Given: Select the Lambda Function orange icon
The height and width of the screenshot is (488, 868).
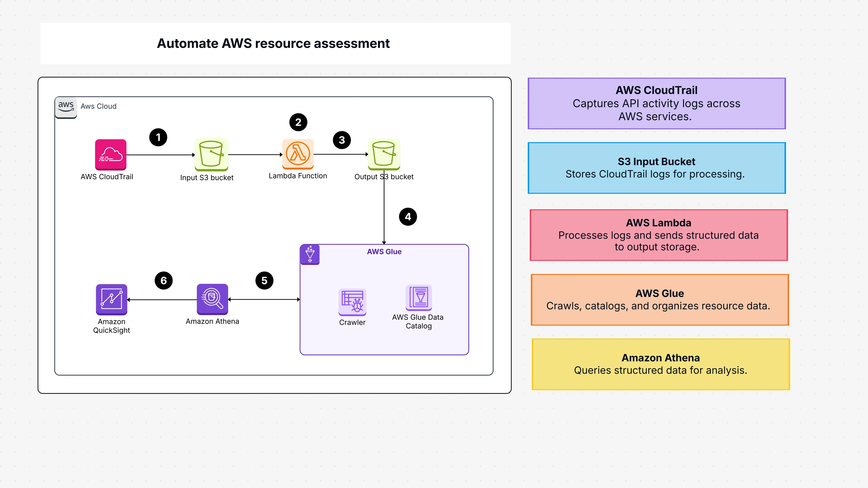Looking at the screenshot, I should coord(298,154).
